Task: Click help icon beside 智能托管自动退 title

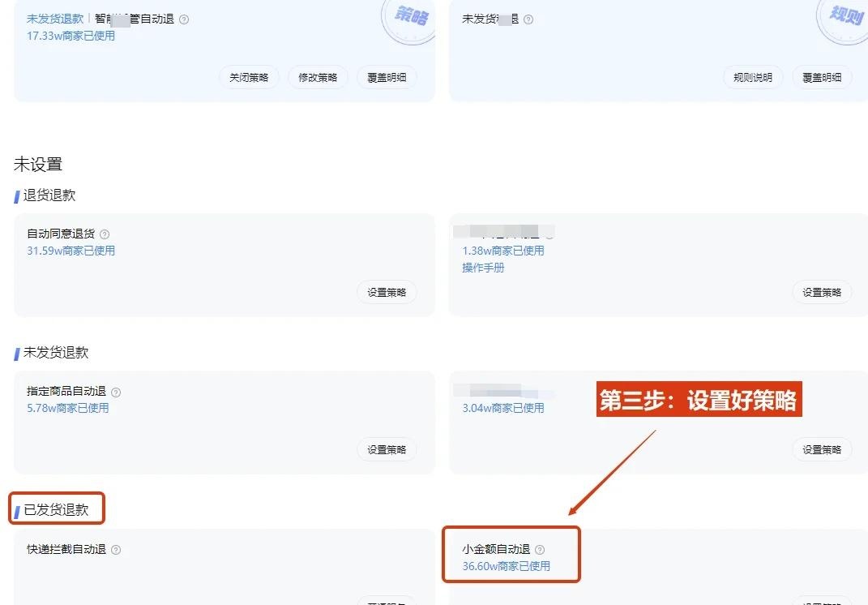Action: tap(184, 19)
